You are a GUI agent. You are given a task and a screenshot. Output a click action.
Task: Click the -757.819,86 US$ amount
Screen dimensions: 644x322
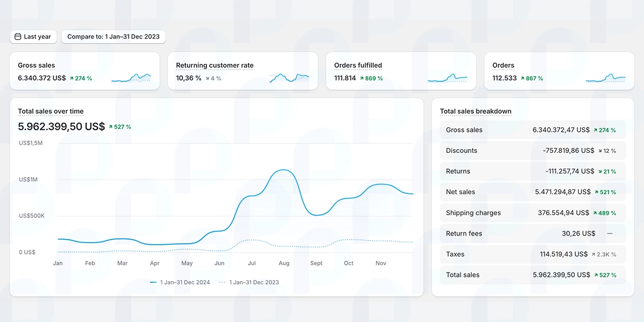tap(568, 151)
